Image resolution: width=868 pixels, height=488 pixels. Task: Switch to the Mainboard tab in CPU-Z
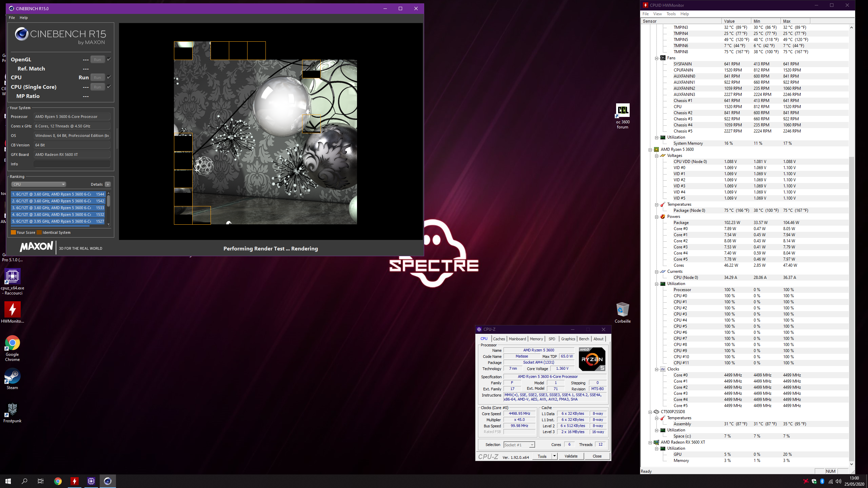coord(517,339)
